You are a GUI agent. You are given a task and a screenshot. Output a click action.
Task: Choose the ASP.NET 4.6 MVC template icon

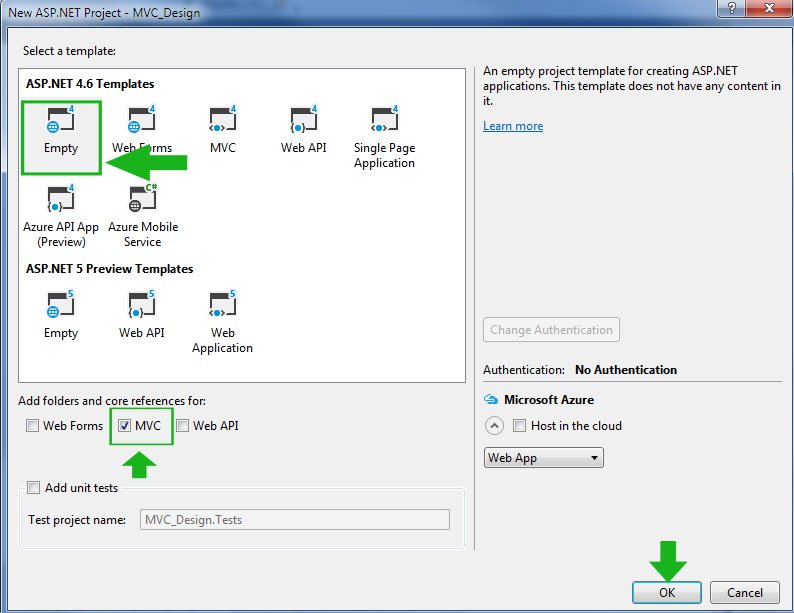tap(223, 119)
